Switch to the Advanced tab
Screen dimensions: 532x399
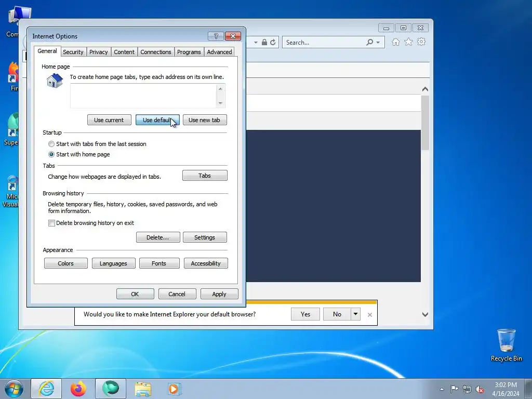[x=220, y=52]
